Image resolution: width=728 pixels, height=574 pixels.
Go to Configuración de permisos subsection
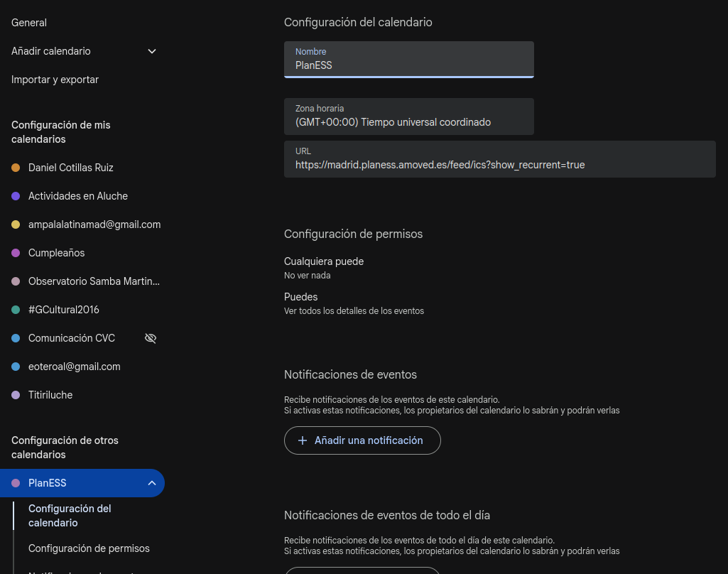click(89, 548)
